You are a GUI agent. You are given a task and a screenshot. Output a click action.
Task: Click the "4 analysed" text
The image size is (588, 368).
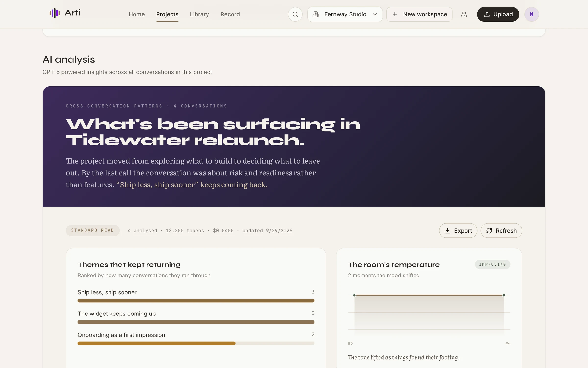142,231
